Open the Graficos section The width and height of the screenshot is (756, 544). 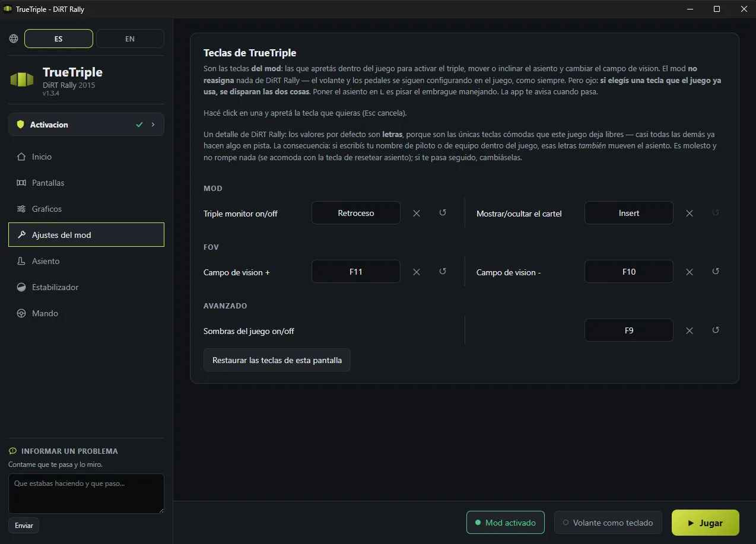86,209
